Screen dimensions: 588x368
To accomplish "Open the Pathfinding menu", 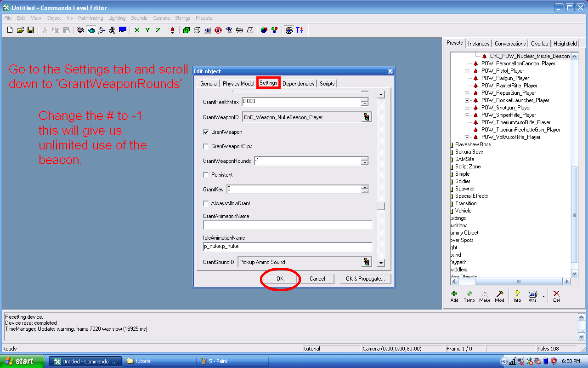I will (x=90, y=18).
